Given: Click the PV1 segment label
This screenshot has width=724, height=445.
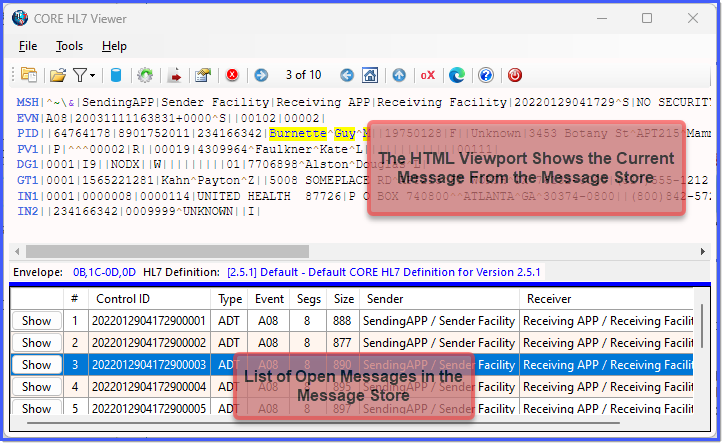Looking at the screenshot, I should [x=27, y=149].
